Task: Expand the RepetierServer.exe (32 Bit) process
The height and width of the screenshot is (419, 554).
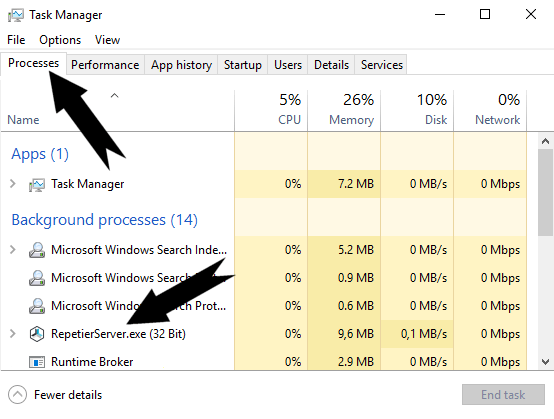Action: click(x=13, y=334)
